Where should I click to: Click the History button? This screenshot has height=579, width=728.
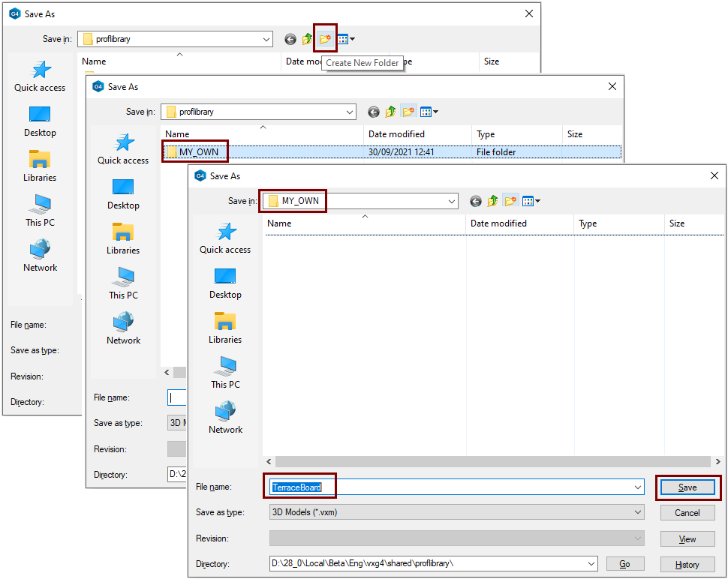click(687, 565)
